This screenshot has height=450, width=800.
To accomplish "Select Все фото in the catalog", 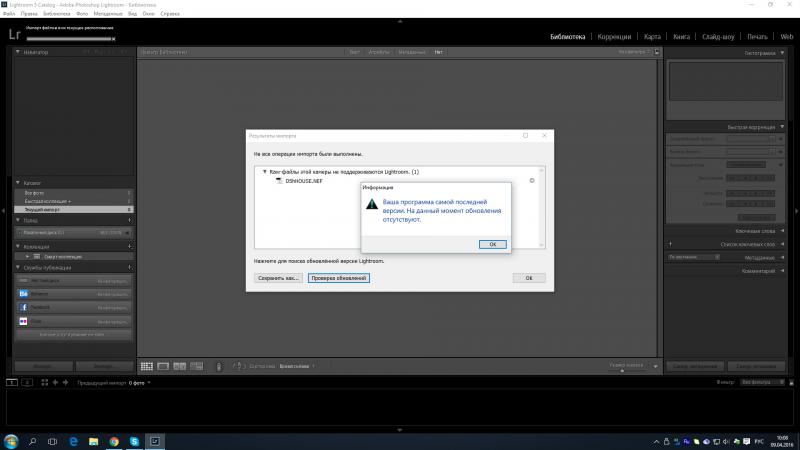I will pyautogui.click(x=74, y=193).
